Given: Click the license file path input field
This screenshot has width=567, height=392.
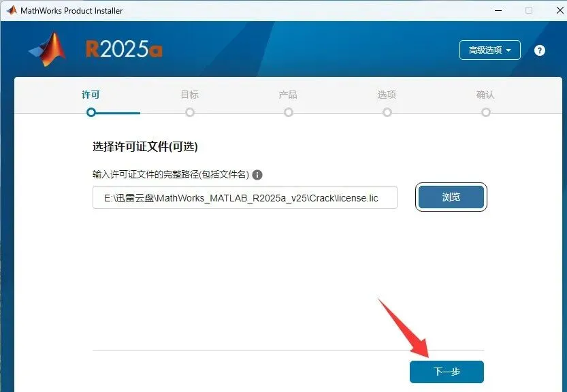Looking at the screenshot, I should 245,197.
